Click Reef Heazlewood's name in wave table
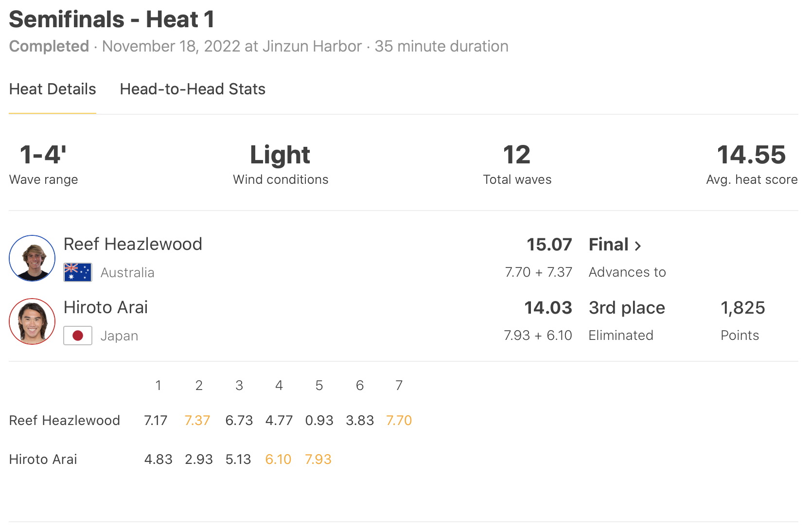811x532 pixels. pyautogui.click(x=65, y=421)
